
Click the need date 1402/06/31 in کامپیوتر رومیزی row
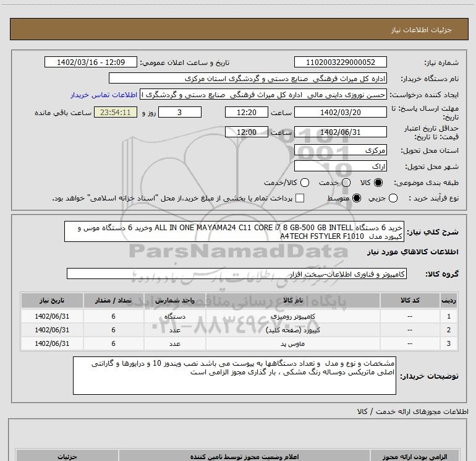pyautogui.click(x=52, y=316)
